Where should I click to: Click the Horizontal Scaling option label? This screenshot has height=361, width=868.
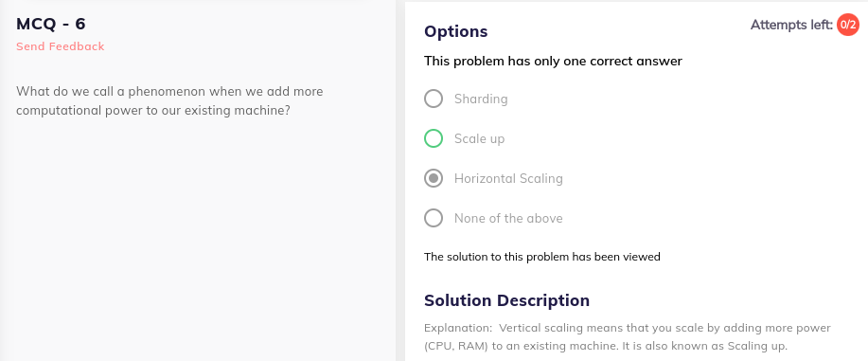[x=508, y=178]
